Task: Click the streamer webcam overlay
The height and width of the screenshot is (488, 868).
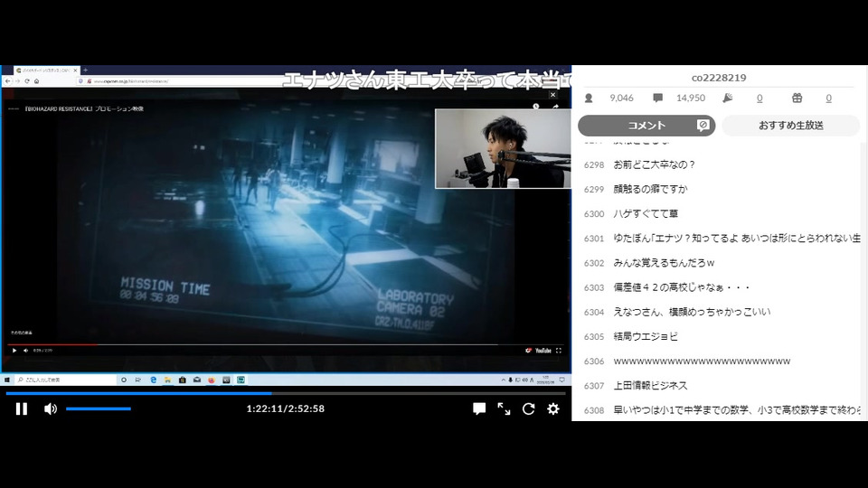Action: (503, 148)
